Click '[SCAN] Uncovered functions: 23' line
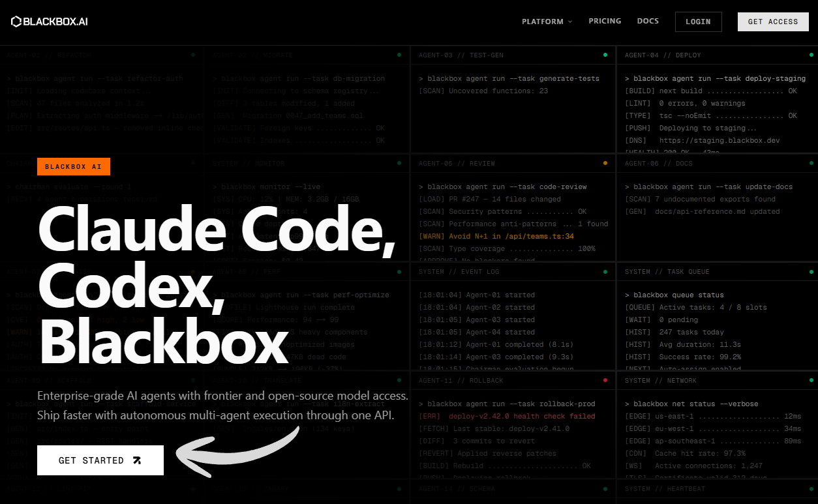818x504 pixels. tap(483, 91)
